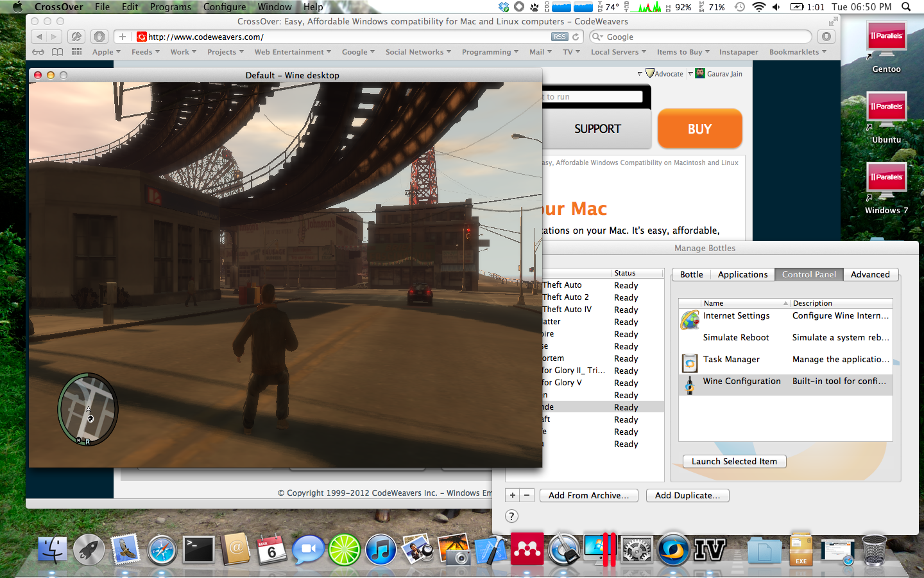Image resolution: width=924 pixels, height=578 pixels.
Task: Expand Web Entertainment bookmarks dropdown
Action: pyautogui.click(x=293, y=52)
